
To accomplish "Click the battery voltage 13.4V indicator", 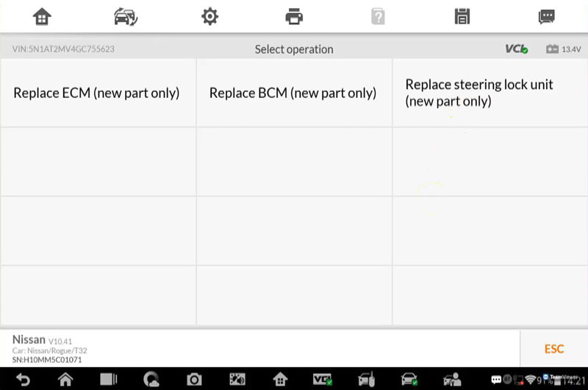I will [x=563, y=49].
